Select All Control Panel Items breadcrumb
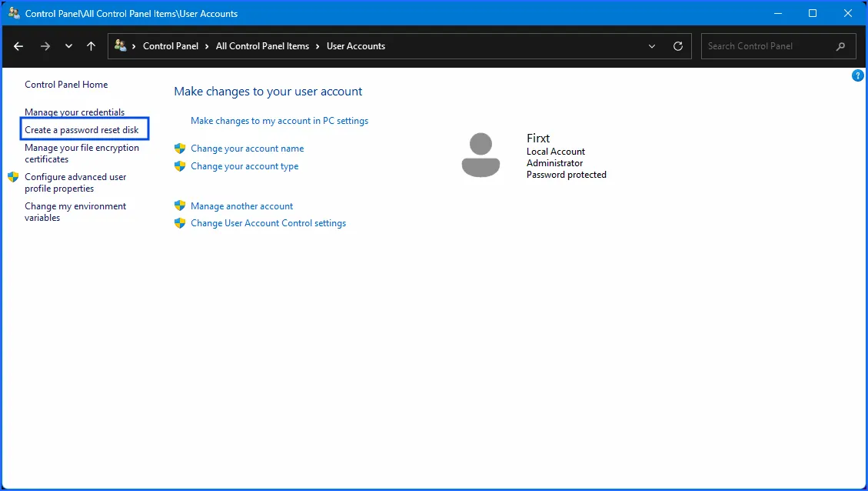The image size is (868, 491). click(262, 46)
